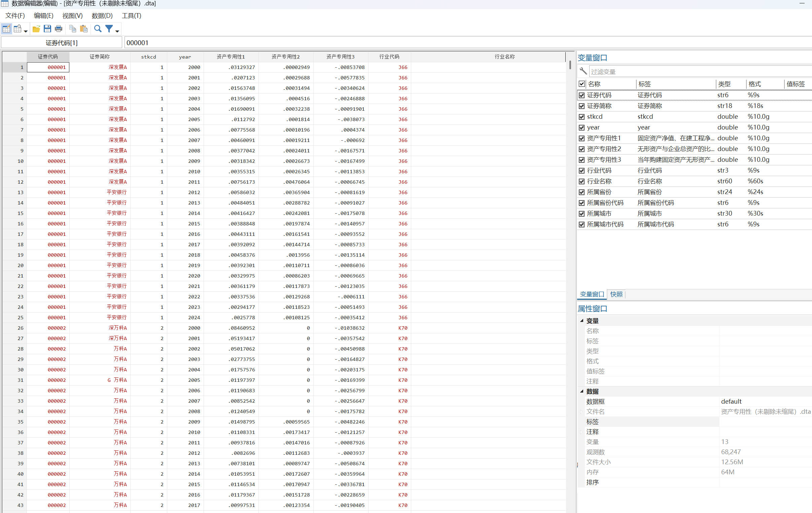This screenshot has height=513, width=812.
Task: Switch to data edit mode icon
Action: pyautogui.click(x=6, y=29)
